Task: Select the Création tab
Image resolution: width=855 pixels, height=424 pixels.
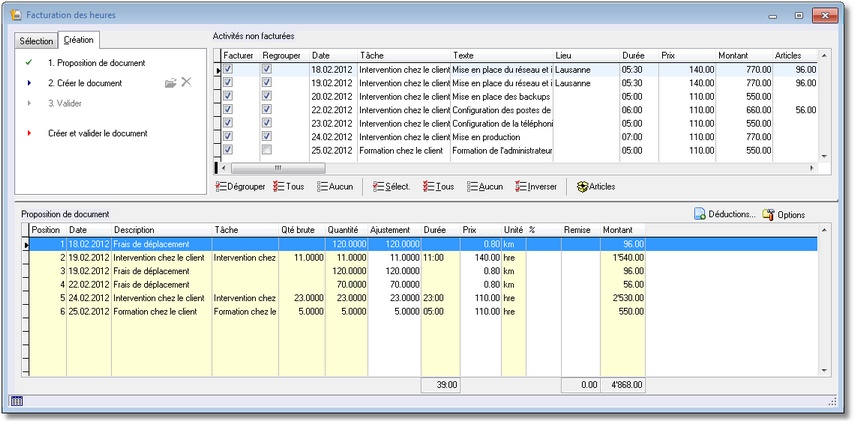Action: pos(78,40)
